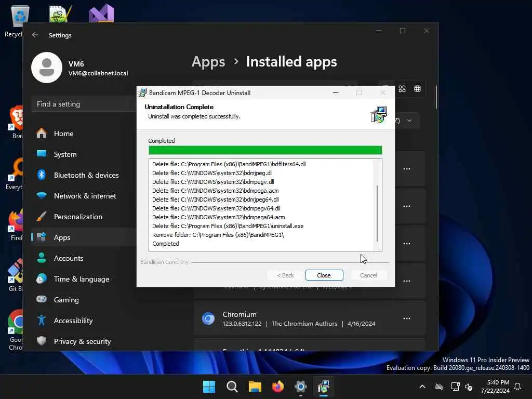
Task: Click the Chromium app entry
Action: 310,318
